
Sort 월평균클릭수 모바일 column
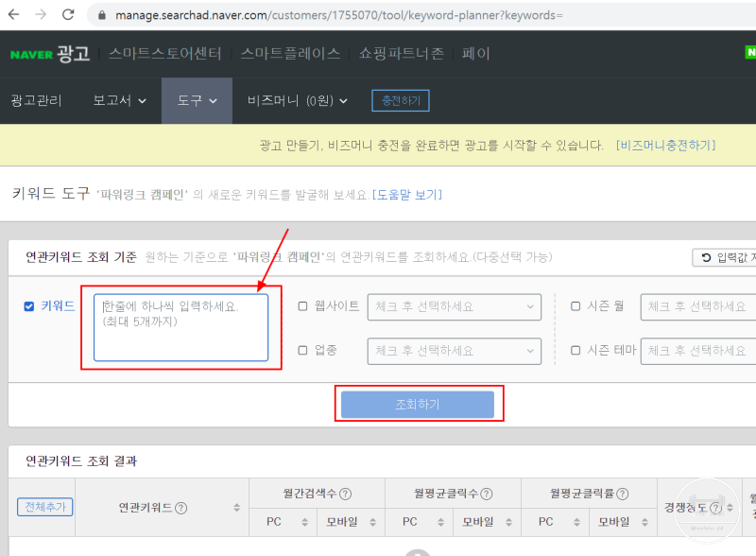point(508,522)
